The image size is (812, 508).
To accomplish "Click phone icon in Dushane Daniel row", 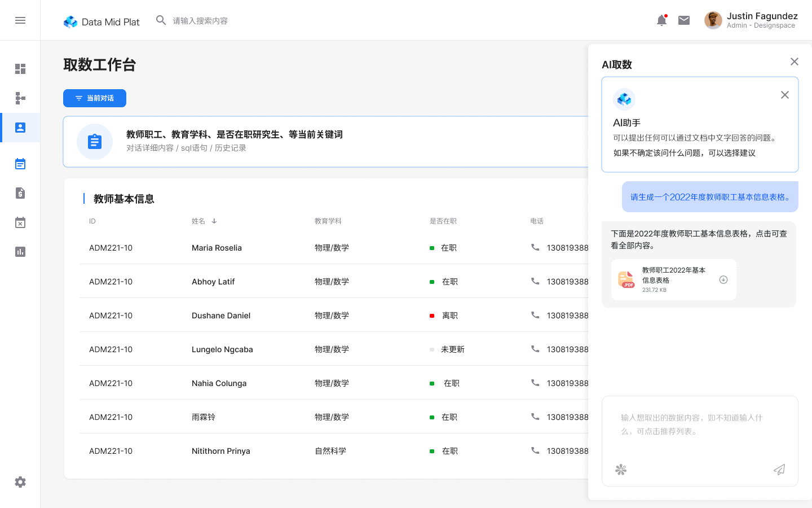I will 535,315.
